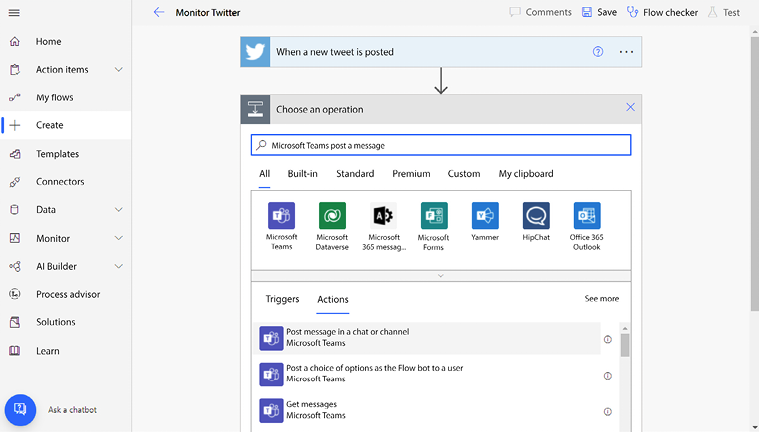The image size is (759, 432).
Task: Expand the Action items chevron
Action: click(119, 70)
